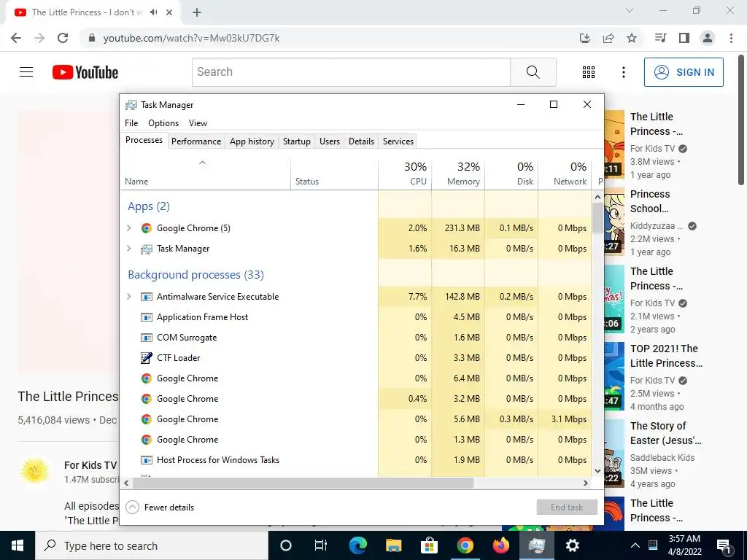Click the sort arrow above Name column

pos(203,163)
